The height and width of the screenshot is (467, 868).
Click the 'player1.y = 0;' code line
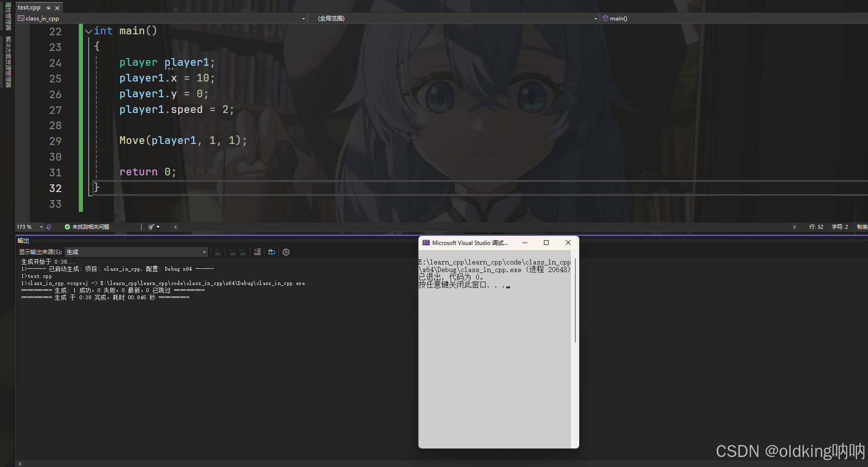pos(163,94)
